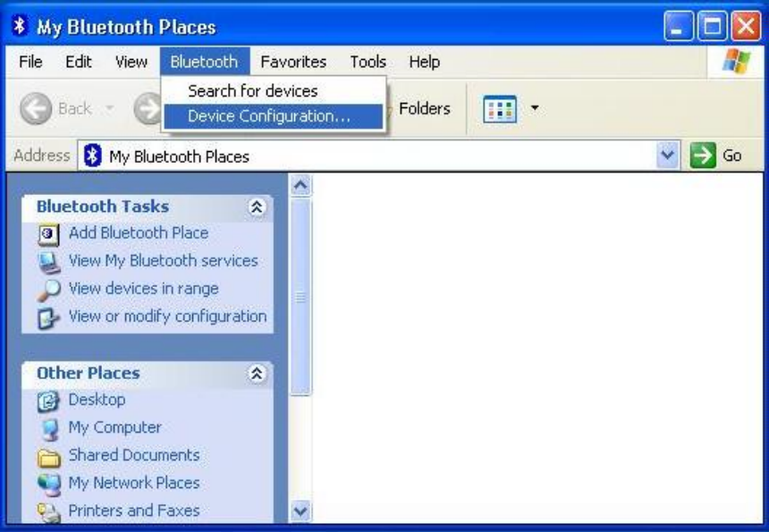Open the Edit menu
This screenshot has height=532, width=769.
(79, 62)
